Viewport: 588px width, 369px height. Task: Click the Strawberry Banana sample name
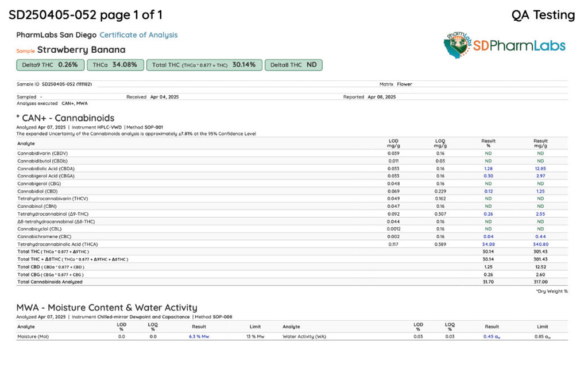(82, 50)
